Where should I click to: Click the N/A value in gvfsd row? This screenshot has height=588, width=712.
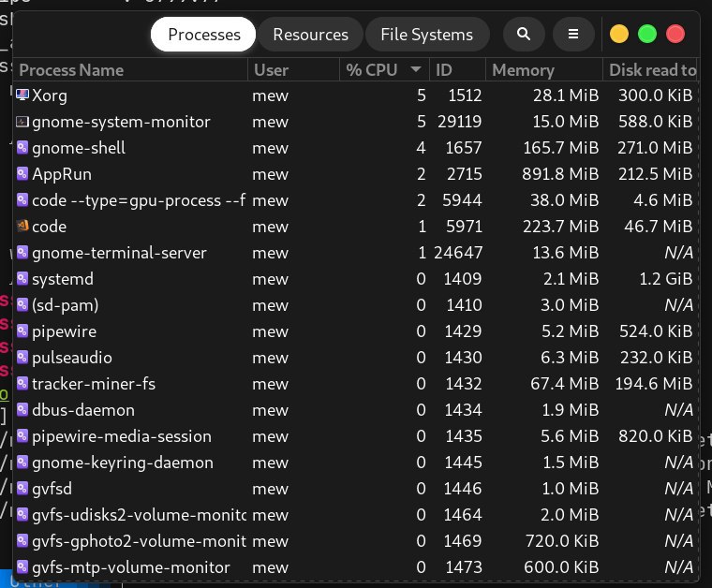click(x=679, y=489)
